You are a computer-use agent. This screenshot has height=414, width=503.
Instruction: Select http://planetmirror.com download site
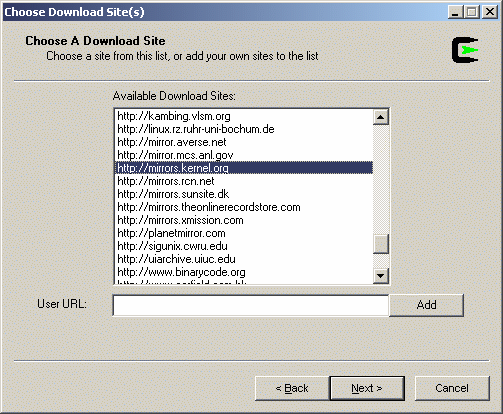[x=244, y=233]
